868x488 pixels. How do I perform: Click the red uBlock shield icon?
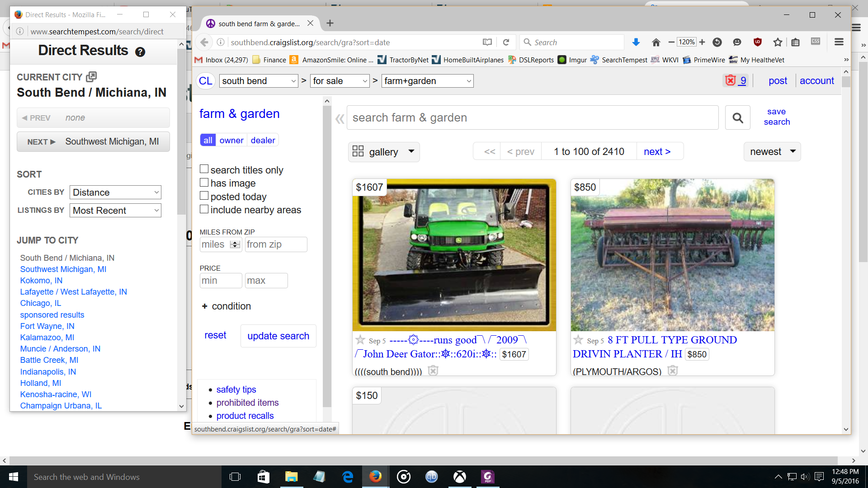pyautogui.click(x=758, y=42)
